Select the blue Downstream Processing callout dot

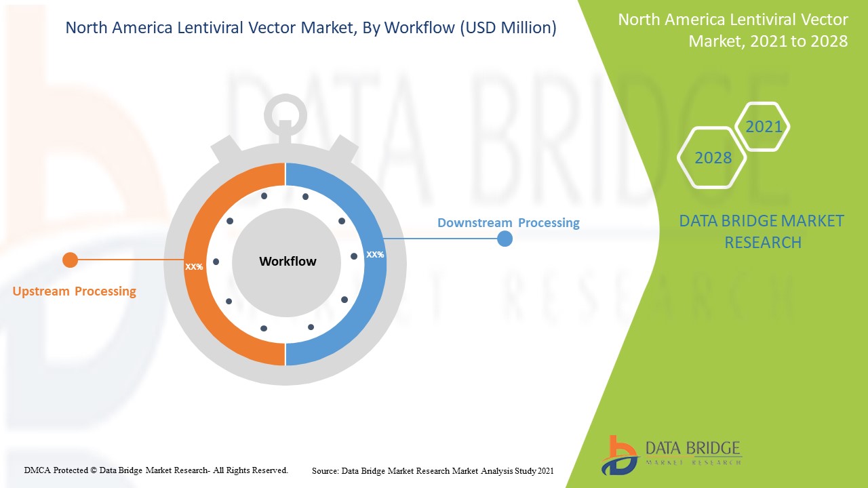tap(505, 239)
